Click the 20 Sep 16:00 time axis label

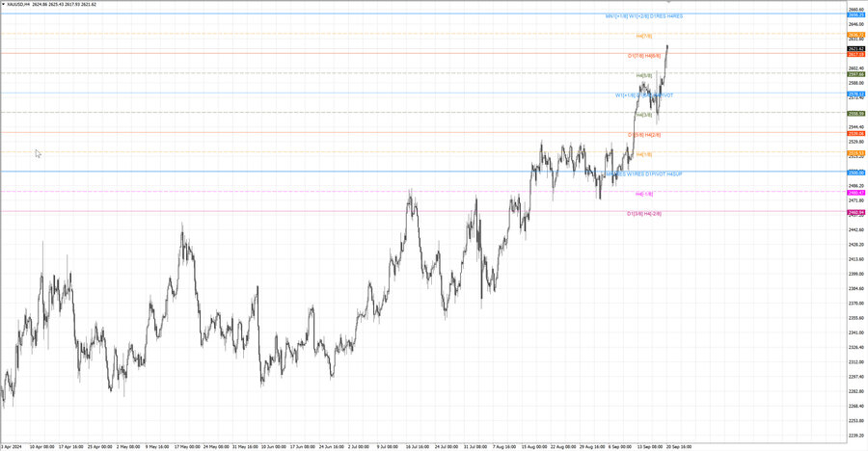[x=679, y=446]
